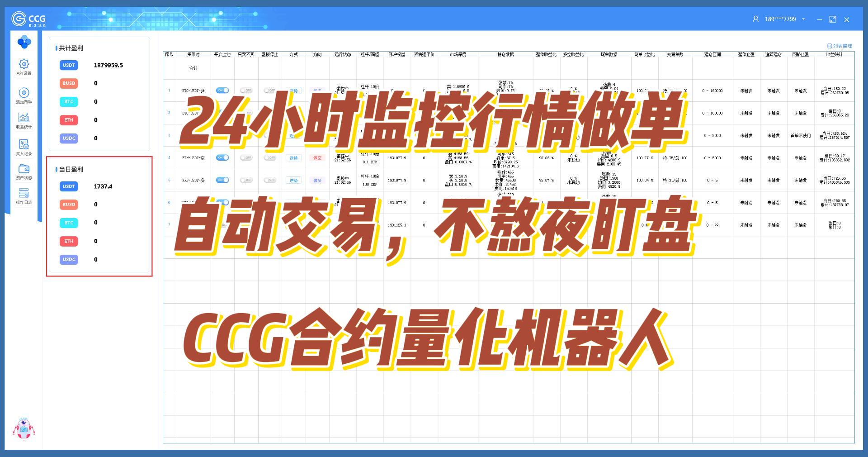Maximize the CCG window

pyautogui.click(x=833, y=19)
